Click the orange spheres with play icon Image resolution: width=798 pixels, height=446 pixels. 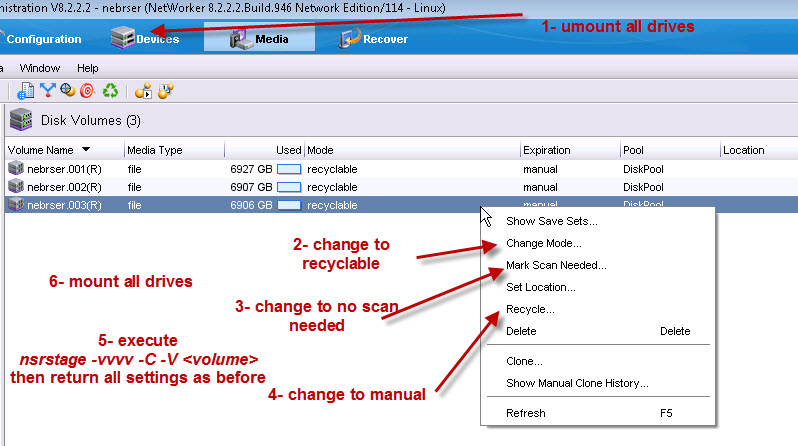(x=144, y=91)
